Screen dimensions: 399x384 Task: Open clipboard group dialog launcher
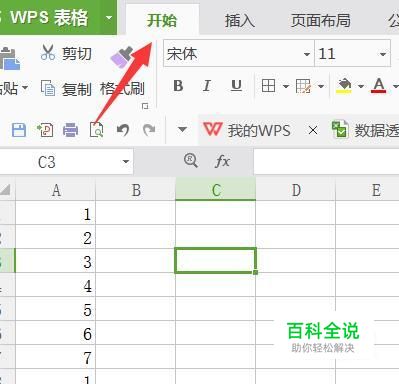coord(145,106)
